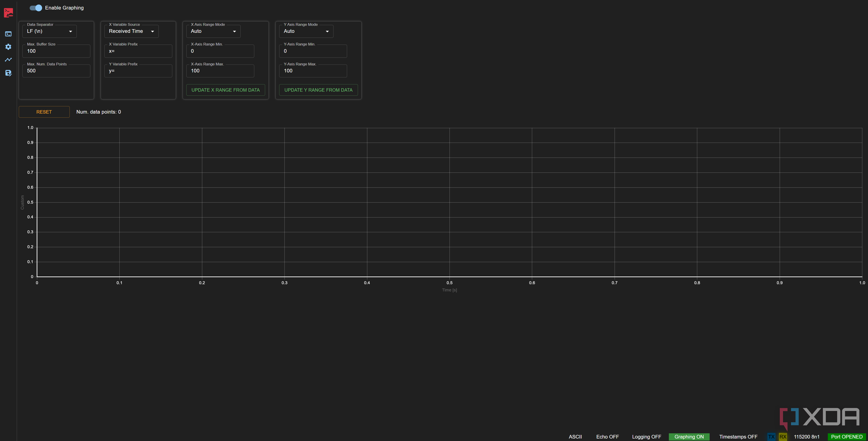Click Echo OFF in the status bar

pos(608,437)
